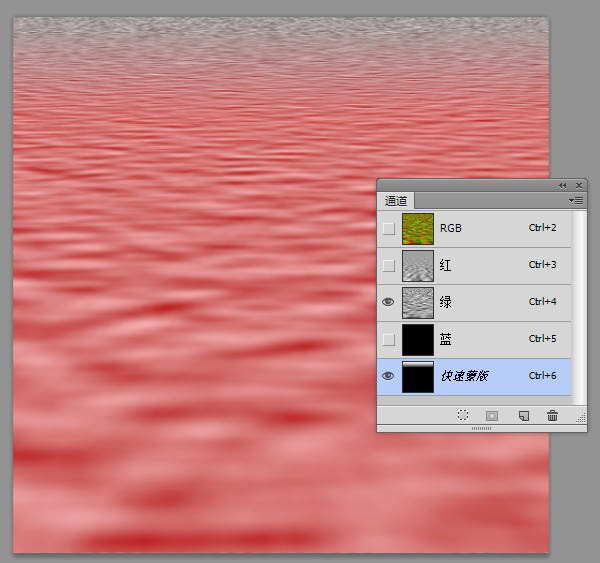Image resolution: width=600 pixels, height=563 pixels.
Task: Hide the 绿 (Green) channel
Action: [388, 302]
